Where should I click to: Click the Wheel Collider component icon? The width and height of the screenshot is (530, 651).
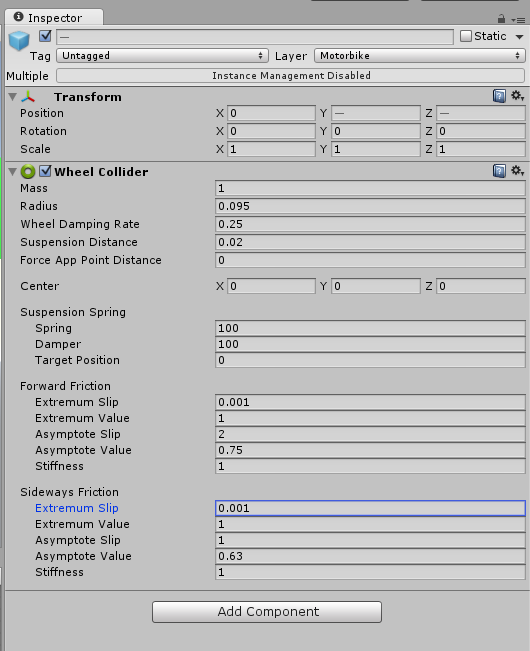28,171
